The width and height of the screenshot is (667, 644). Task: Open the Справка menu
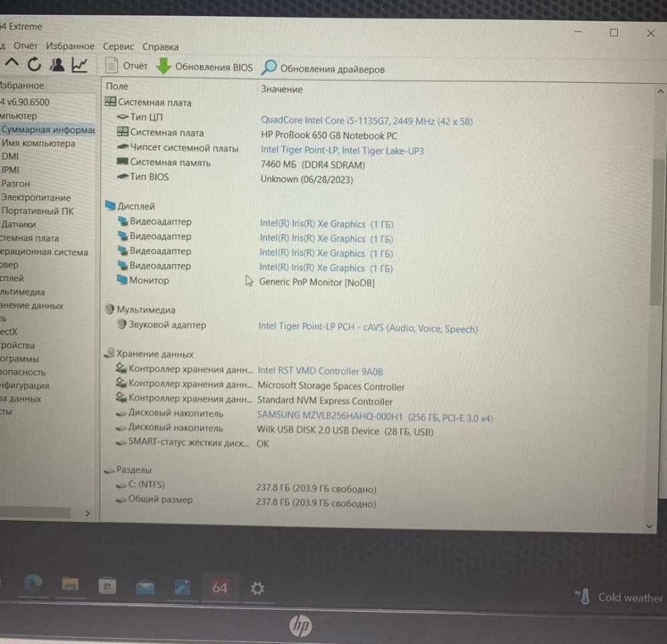[x=161, y=47]
